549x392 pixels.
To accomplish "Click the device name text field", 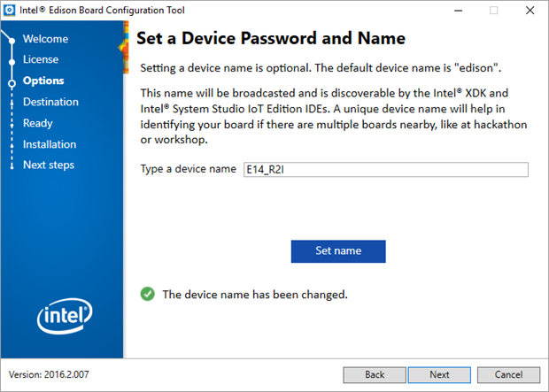I will (385, 170).
